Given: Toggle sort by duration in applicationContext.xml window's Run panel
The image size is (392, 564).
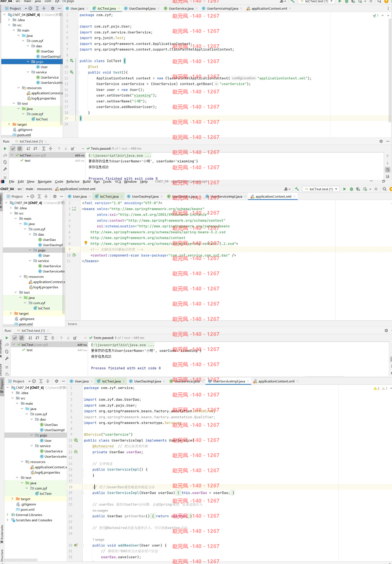Looking at the screenshot, I should (x=37, y=338).
